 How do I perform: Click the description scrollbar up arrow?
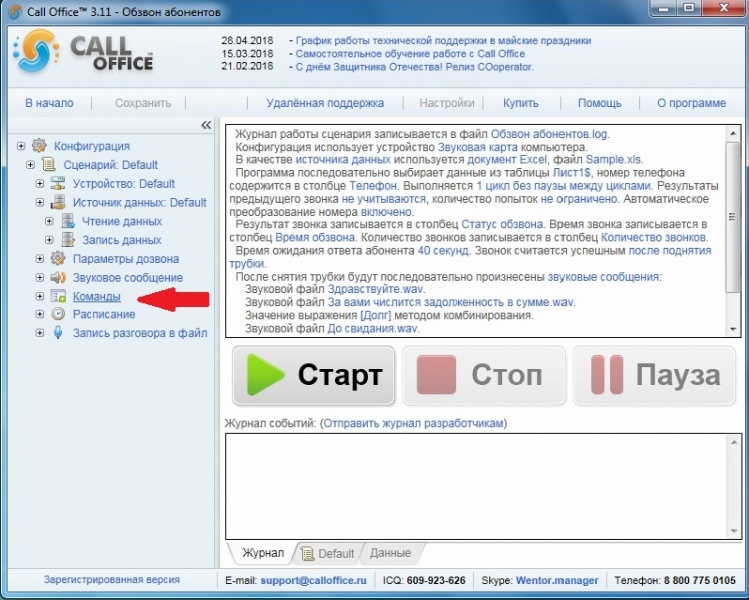(733, 134)
